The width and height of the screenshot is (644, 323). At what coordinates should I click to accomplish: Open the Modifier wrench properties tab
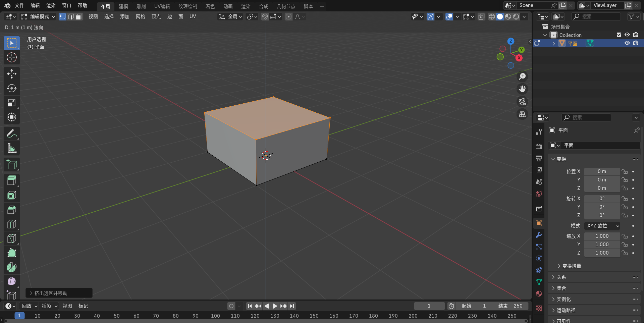coord(539,235)
